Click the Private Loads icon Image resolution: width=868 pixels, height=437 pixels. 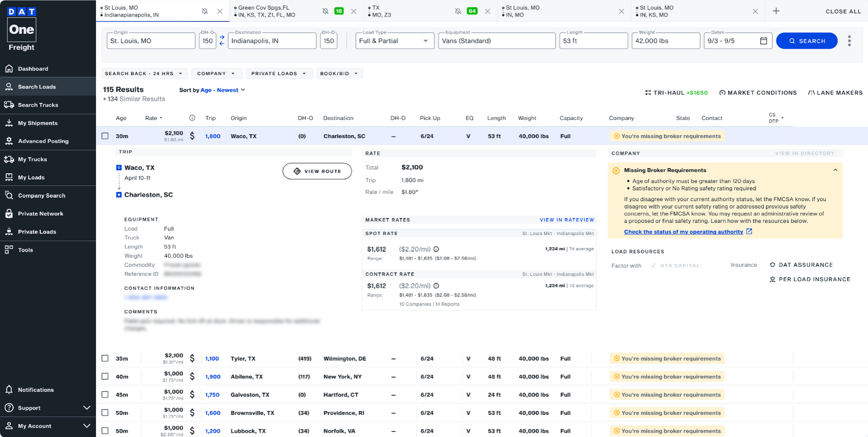coord(9,231)
